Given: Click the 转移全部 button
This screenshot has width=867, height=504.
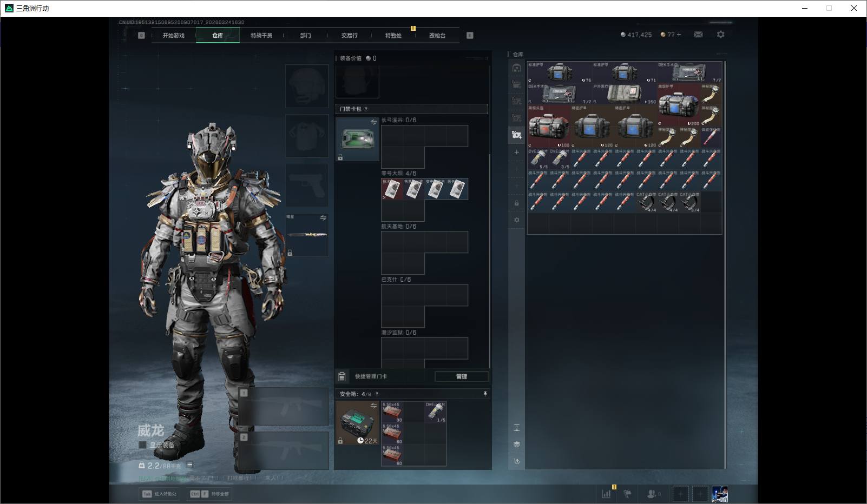Looking at the screenshot, I should pos(211,494).
